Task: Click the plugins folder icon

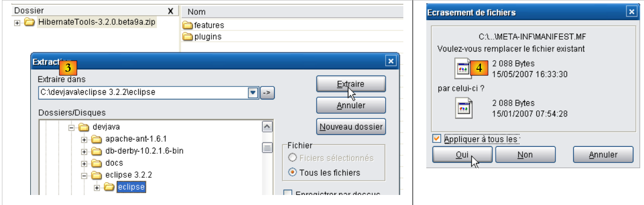Action: (187, 37)
